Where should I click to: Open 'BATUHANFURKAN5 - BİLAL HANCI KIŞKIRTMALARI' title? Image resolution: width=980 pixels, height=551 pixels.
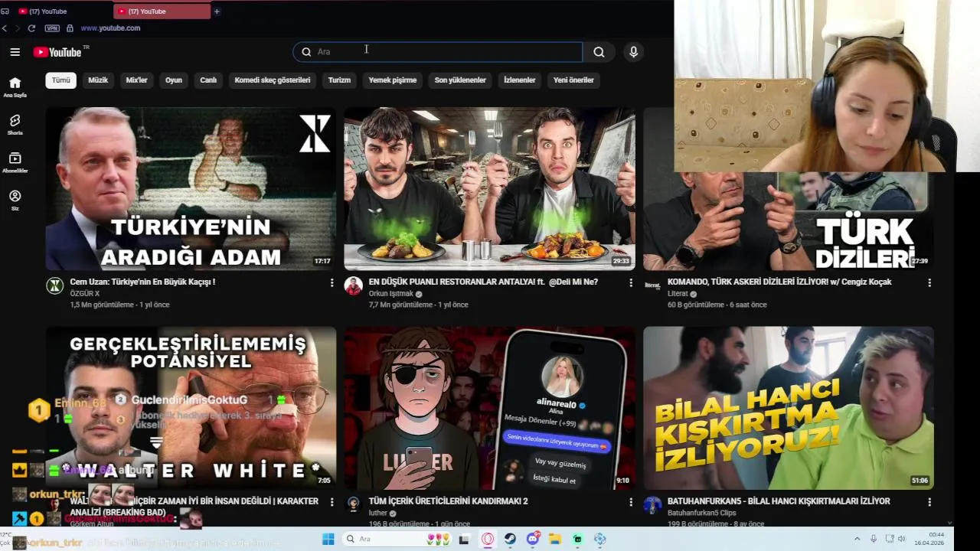click(x=779, y=502)
